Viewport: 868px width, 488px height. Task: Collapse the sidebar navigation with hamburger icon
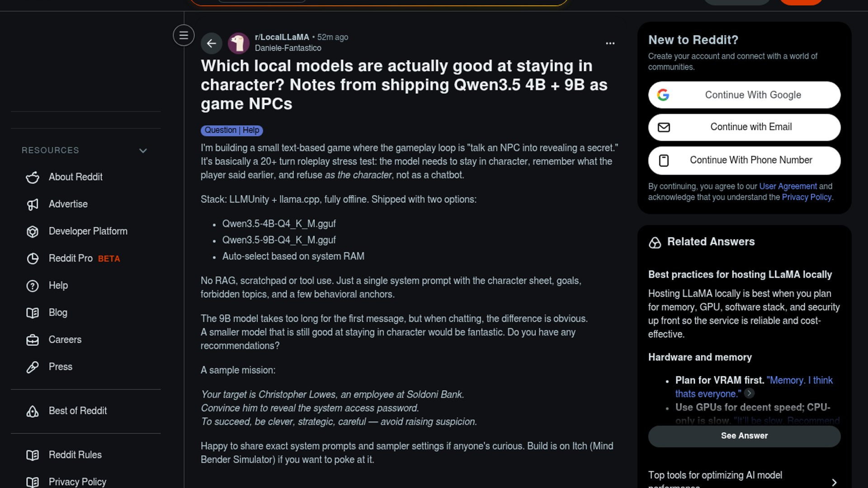point(184,35)
